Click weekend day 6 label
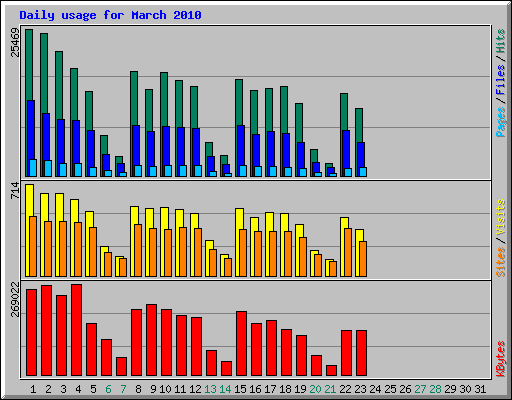Screen dimensions: 512x400 coord(108,389)
